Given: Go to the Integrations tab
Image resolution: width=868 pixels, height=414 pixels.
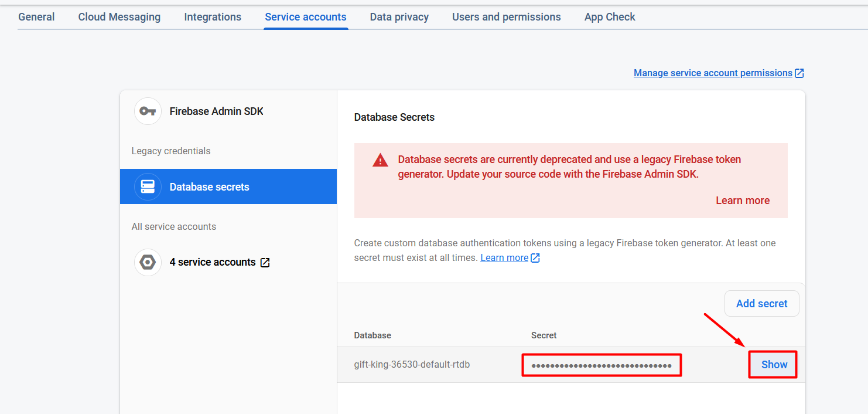Looking at the screenshot, I should point(213,17).
